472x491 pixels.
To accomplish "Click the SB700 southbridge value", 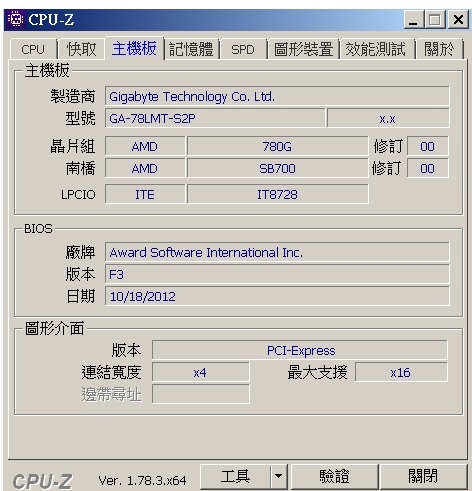I will click(277, 168).
